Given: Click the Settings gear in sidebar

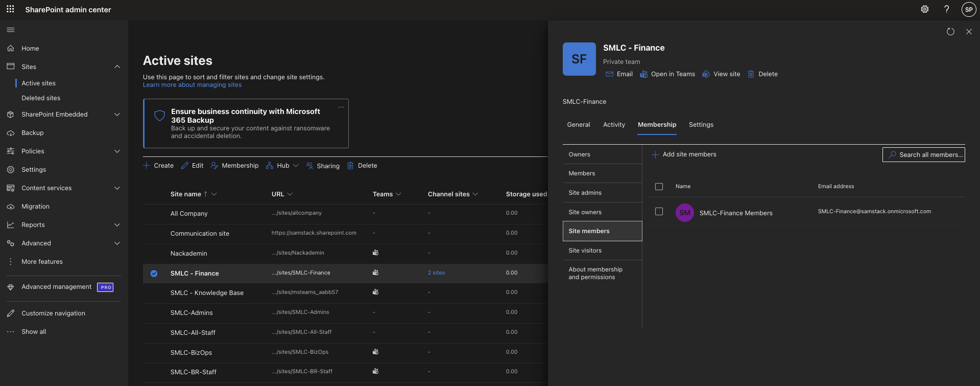Looking at the screenshot, I should [10, 170].
